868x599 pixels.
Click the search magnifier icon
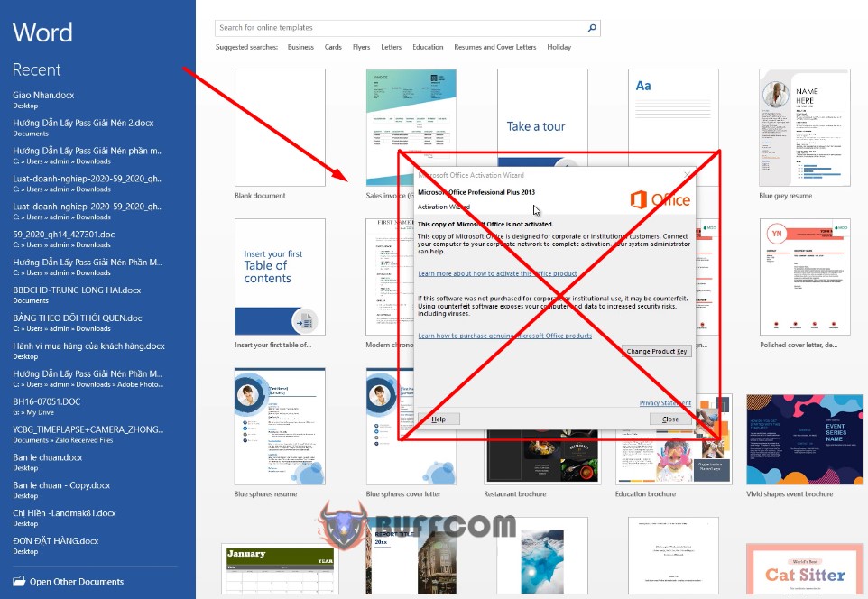(x=592, y=28)
